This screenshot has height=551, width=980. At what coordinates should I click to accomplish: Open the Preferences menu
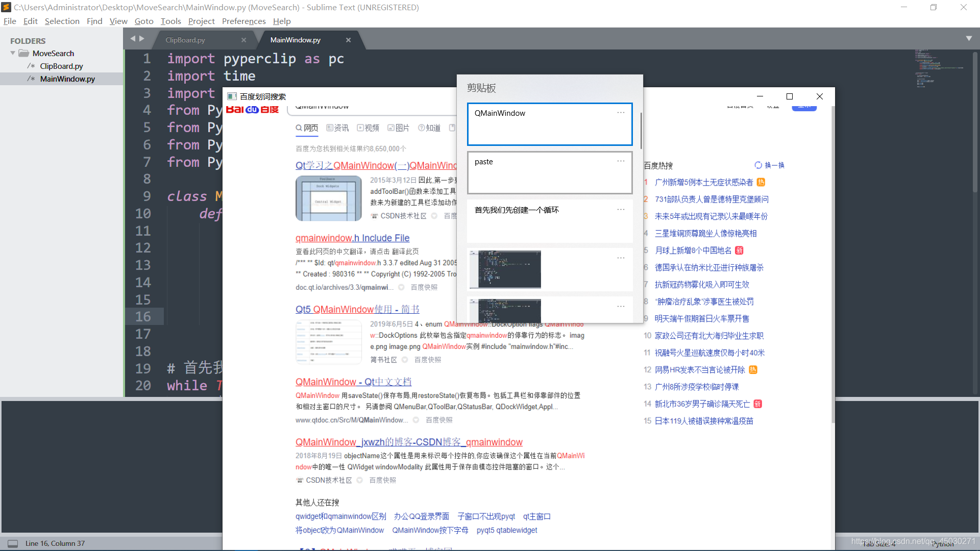[x=243, y=21]
